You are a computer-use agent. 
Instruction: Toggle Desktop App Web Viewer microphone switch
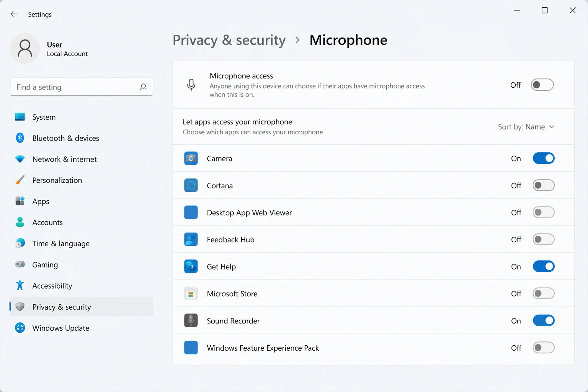544,212
